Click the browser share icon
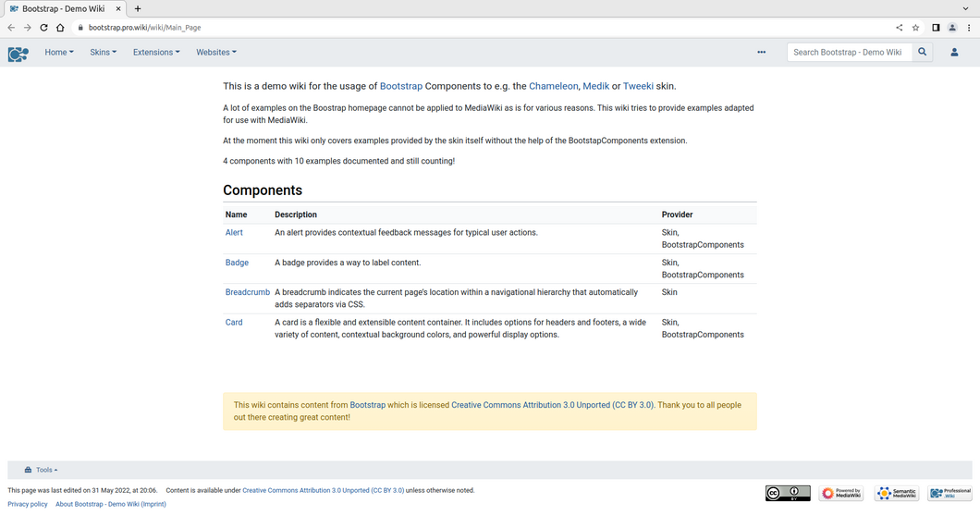 pos(899,28)
